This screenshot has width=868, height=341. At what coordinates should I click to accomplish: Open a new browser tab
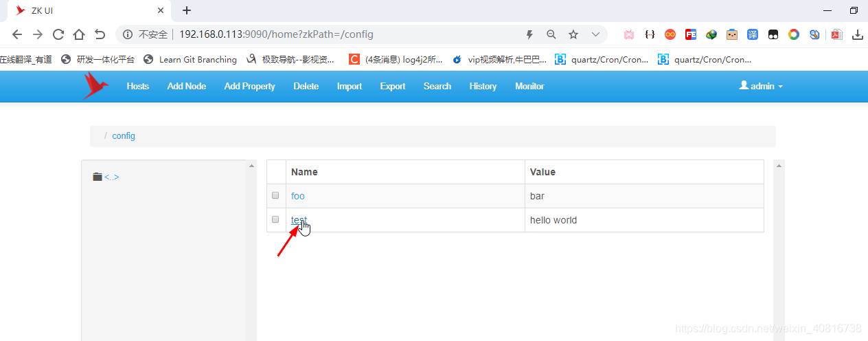(x=186, y=10)
